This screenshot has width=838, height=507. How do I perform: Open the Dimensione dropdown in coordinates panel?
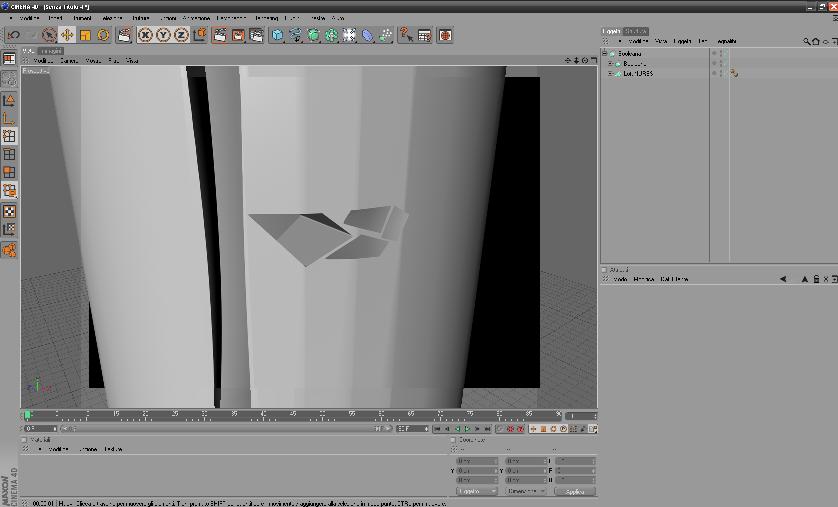point(526,491)
